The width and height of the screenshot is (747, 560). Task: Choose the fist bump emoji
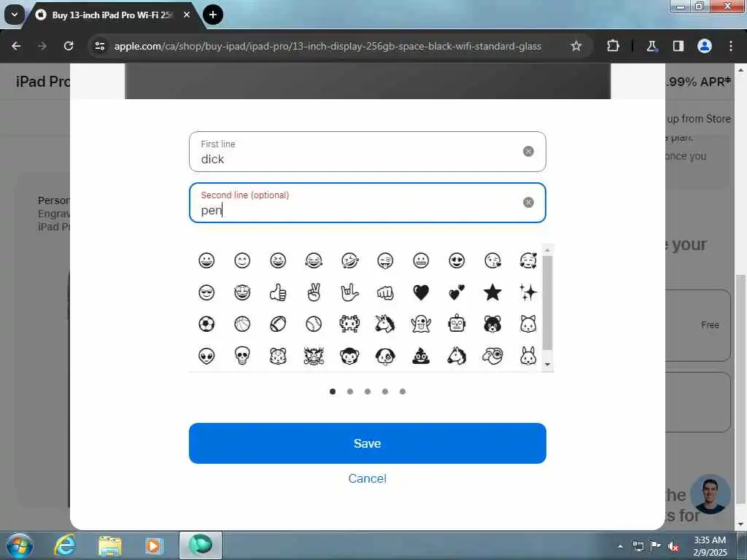click(x=385, y=292)
